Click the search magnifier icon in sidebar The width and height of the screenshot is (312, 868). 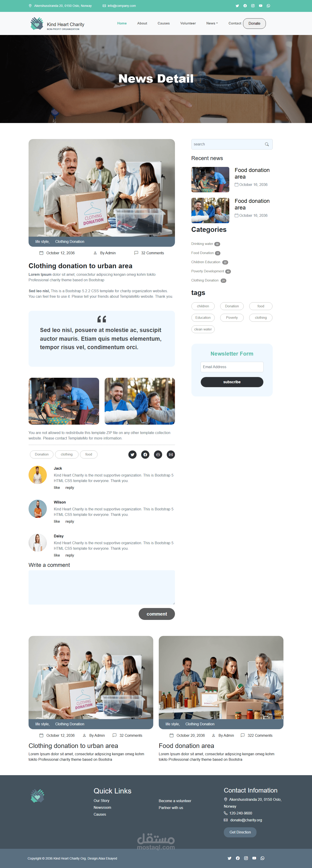click(x=267, y=144)
